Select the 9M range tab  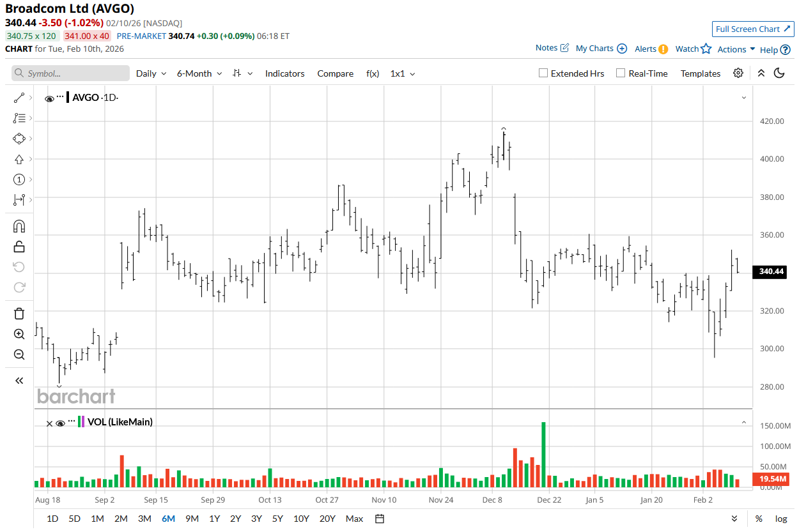click(192, 519)
